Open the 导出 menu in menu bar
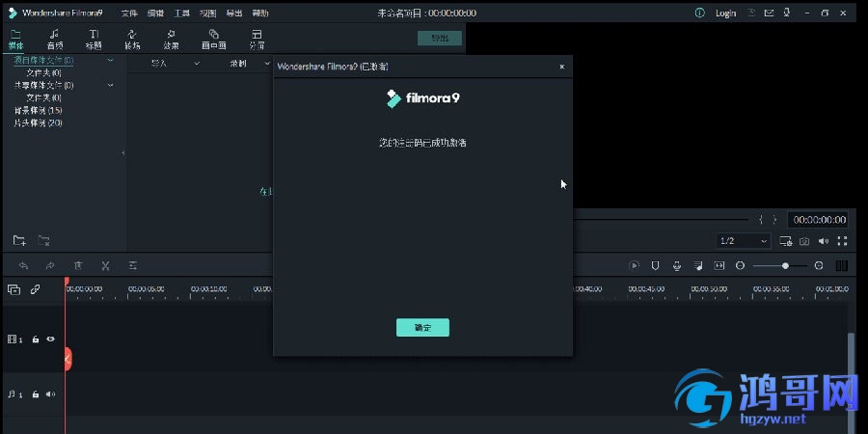Screen dimensions: 868x434 [234, 13]
